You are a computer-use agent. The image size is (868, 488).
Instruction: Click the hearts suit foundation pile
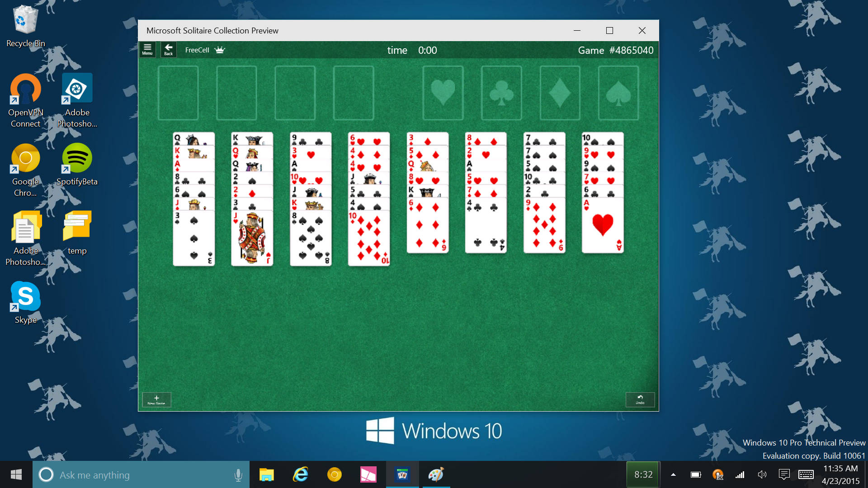click(x=444, y=92)
